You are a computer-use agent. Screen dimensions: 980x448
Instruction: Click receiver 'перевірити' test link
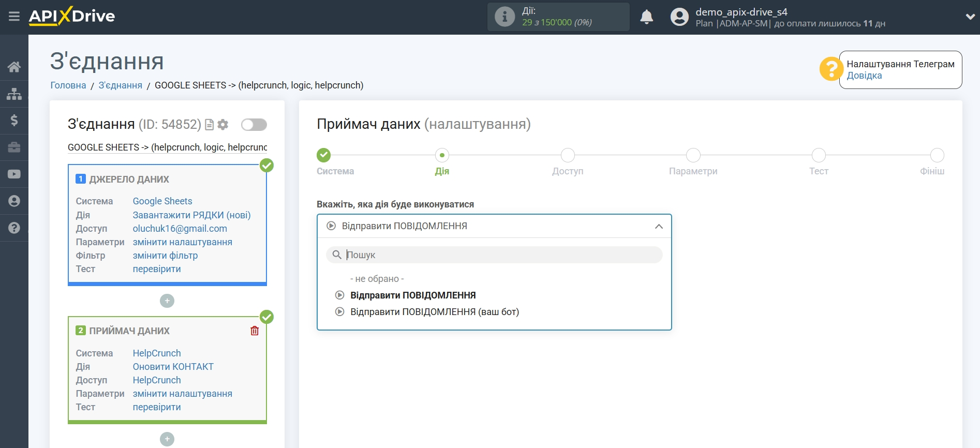click(157, 407)
